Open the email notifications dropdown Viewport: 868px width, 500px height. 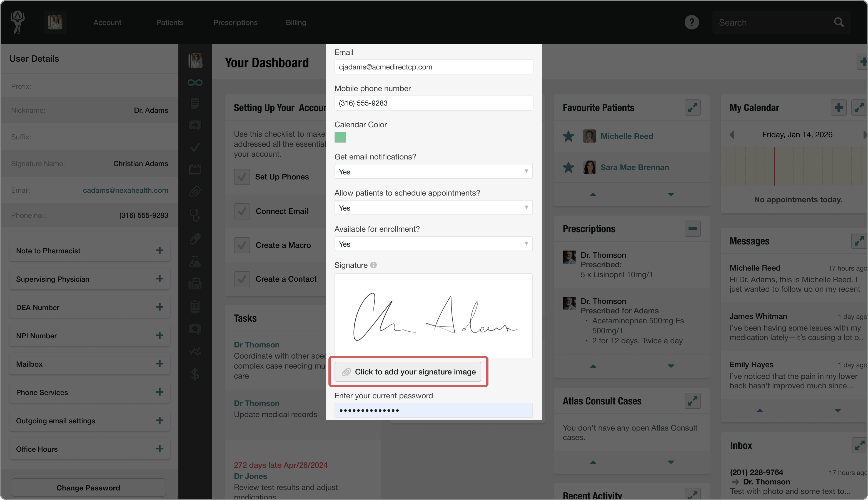[x=433, y=172]
